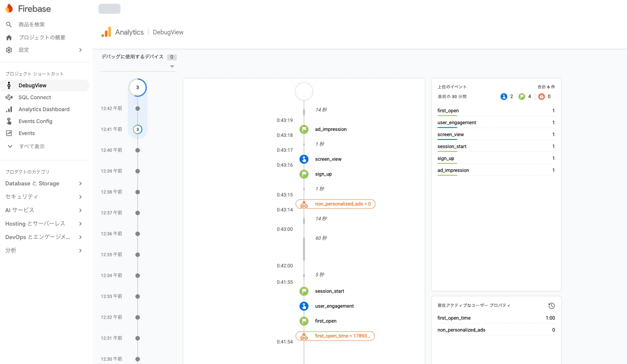The image size is (627, 364).
Task: Click the DebugView sidebar icon
Action: (9, 85)
